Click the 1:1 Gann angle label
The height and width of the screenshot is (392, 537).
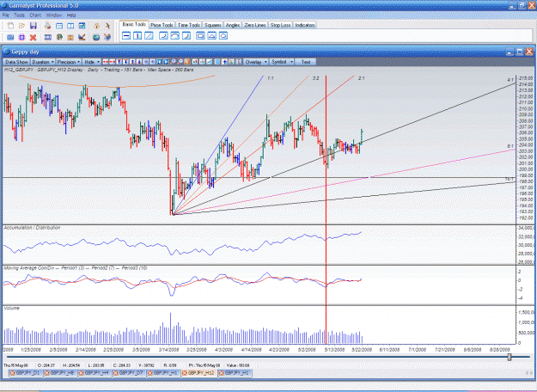coord(271,78)
